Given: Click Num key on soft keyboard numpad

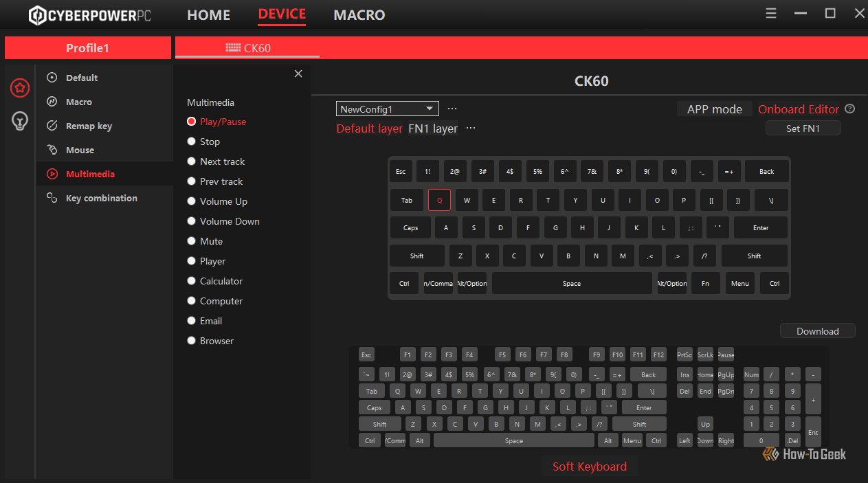Looking at the screenshot, I should pyautogui.click(x=751, y=375).
